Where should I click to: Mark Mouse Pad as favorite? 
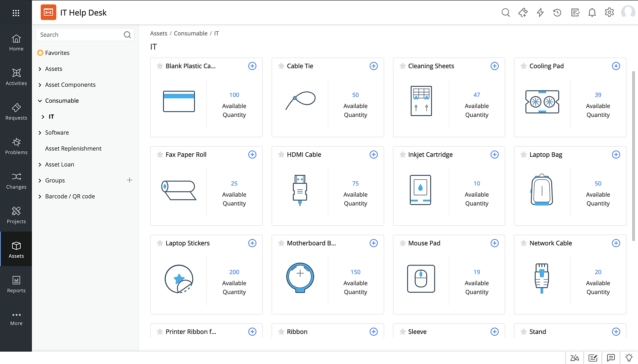(x=402, y=243)
